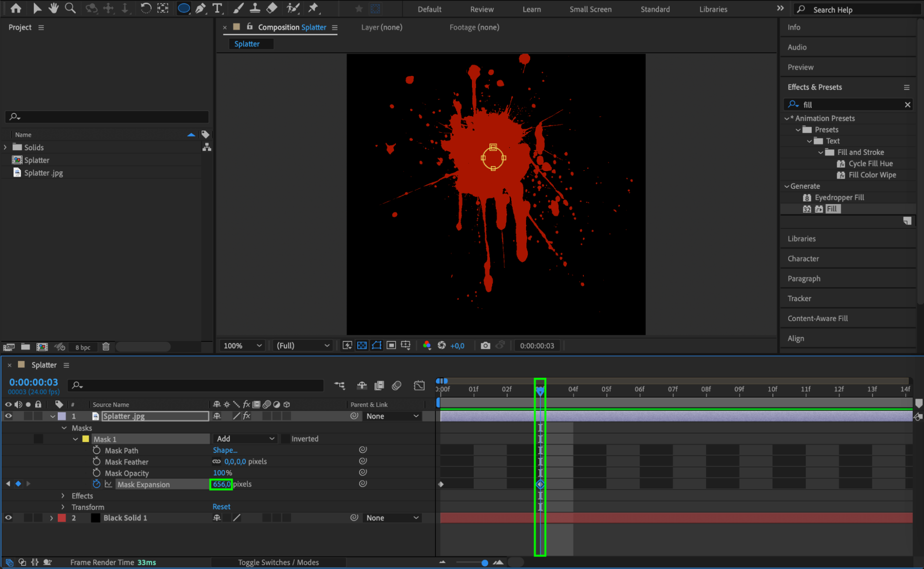This screenshot has width=924, height=569.
Task: Select the Ellipse shape tool
Action: pos(184,8)
